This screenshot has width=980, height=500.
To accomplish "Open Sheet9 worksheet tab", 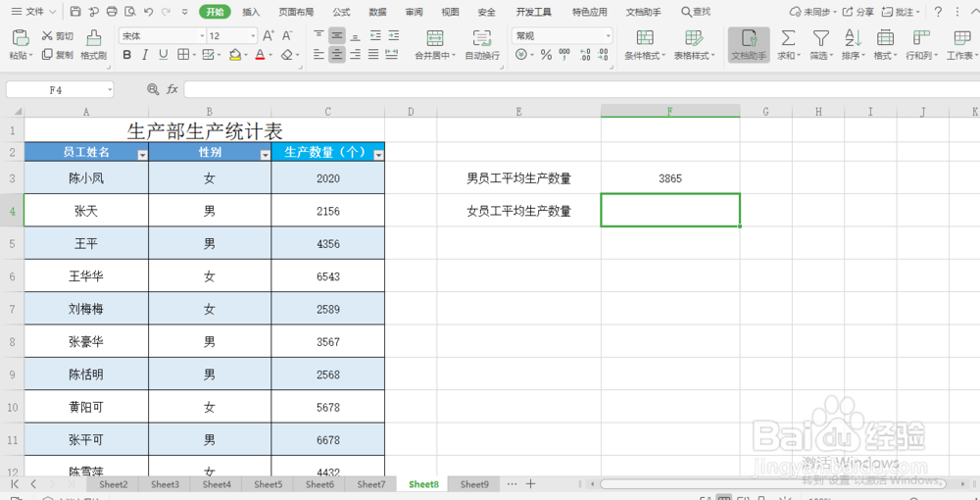I will point(474,483).
